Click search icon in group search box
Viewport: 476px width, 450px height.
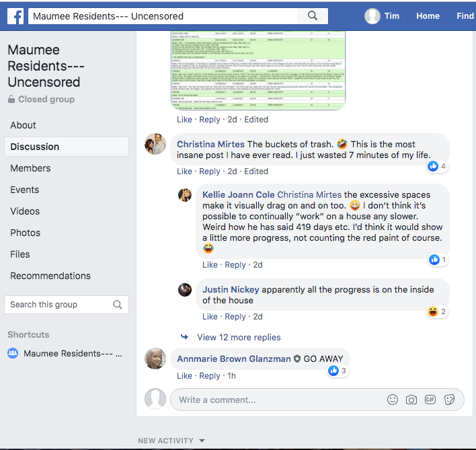[x=118, y=305]
